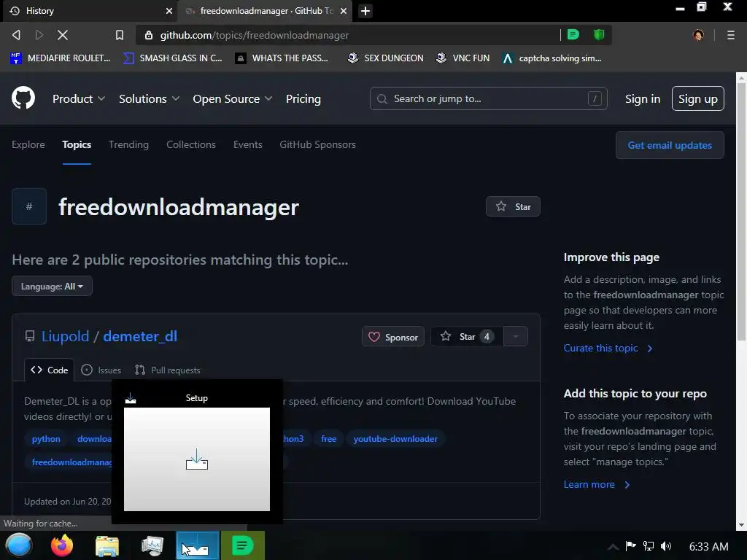Expand the Product menu
The width and height of the screenshot is (747, 560).
point(79,98)
